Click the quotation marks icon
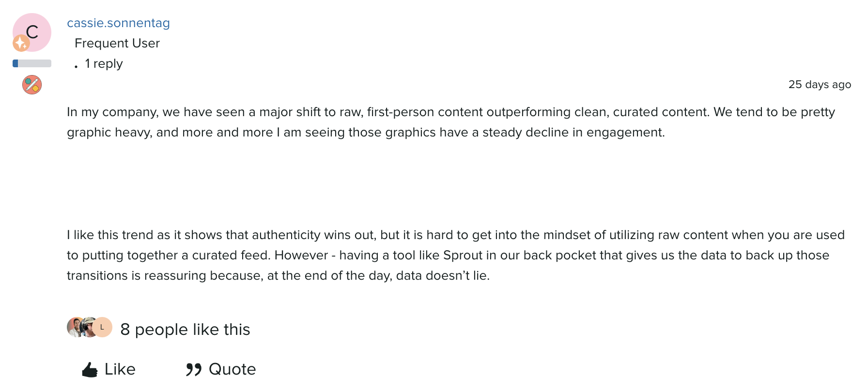 (193, 370)
